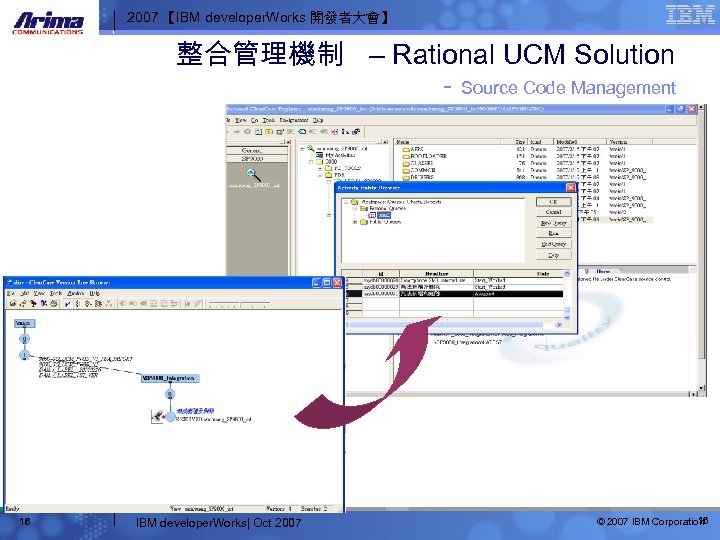Click the Print icon in Version Tree toolbar

coord(54,303)
